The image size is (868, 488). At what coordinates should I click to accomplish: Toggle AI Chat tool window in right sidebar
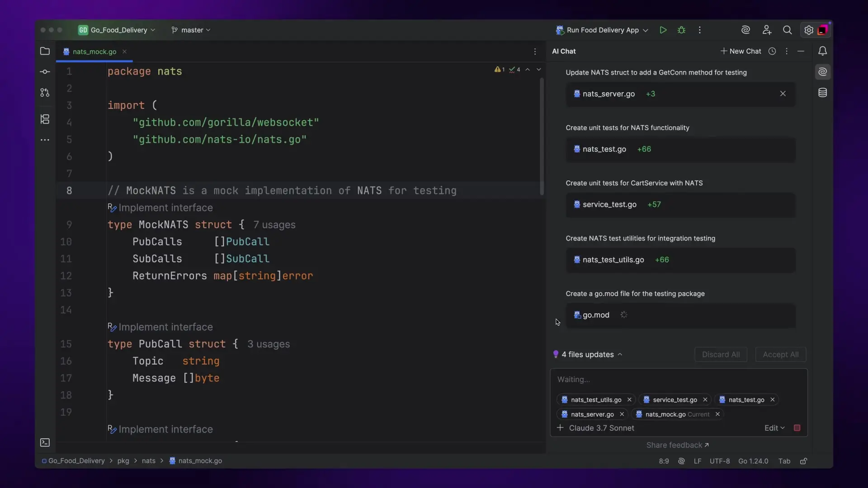823,72
